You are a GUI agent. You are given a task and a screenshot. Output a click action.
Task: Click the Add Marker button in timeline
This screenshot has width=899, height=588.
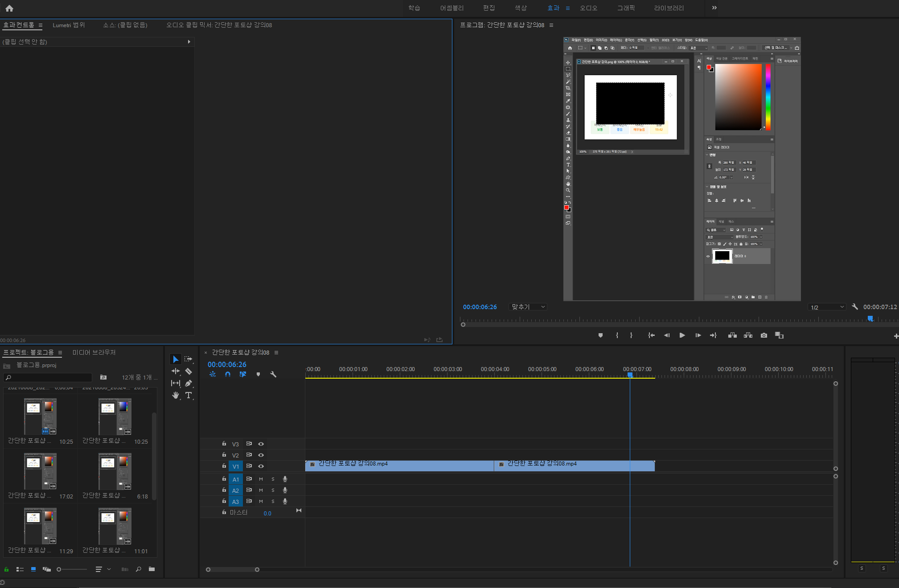[258, 374]
